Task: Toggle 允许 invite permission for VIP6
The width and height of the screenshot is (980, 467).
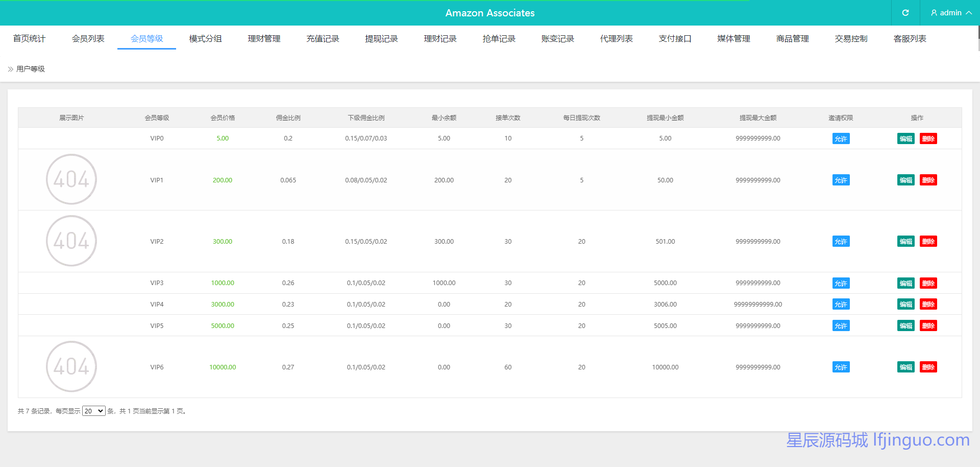Action: tap(841, 367)
